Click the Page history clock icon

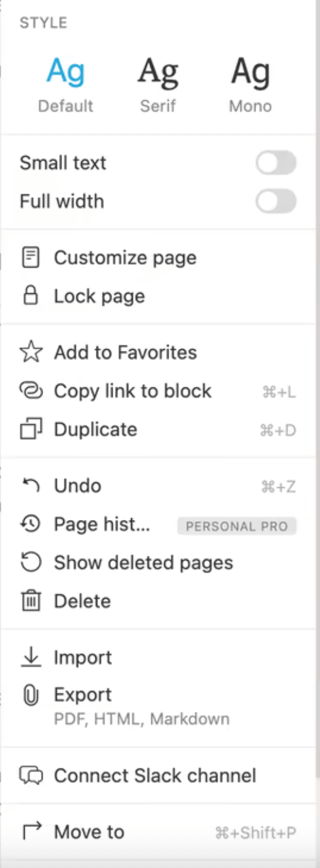[x=31, y=524]
